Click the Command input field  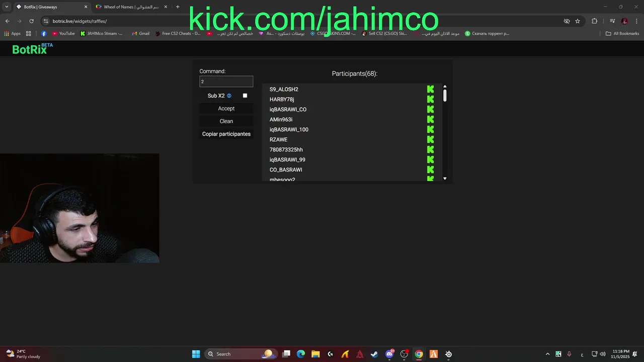point(226,81)
